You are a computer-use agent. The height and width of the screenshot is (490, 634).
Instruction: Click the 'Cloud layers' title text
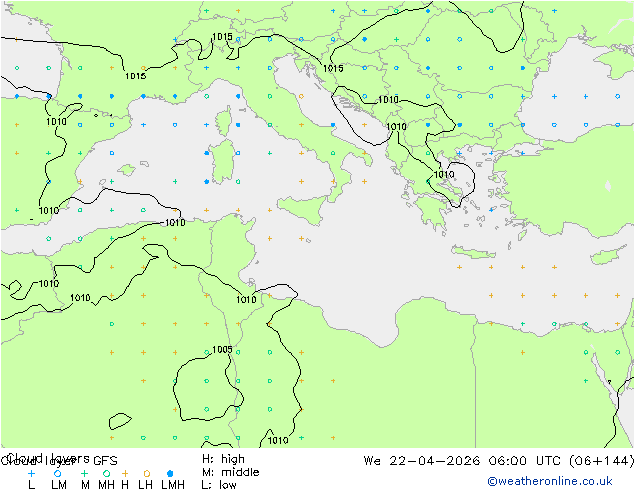(49, 458)
